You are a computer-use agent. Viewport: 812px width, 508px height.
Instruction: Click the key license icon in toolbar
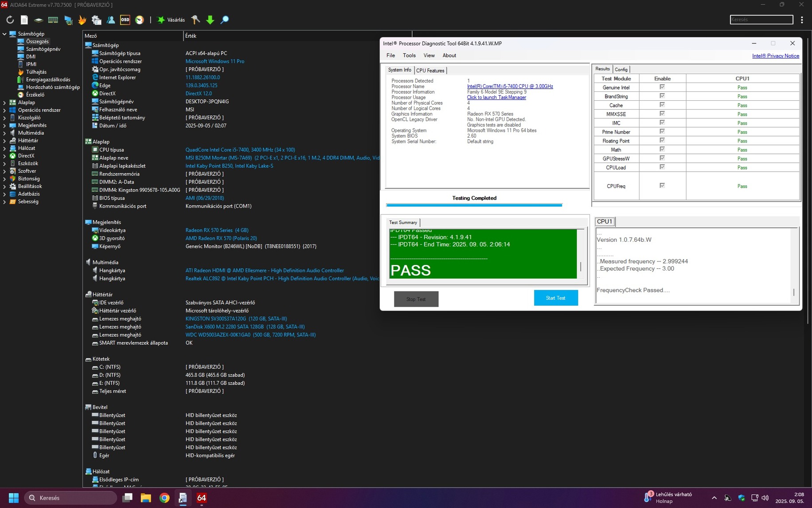click(x=195, y=20)
